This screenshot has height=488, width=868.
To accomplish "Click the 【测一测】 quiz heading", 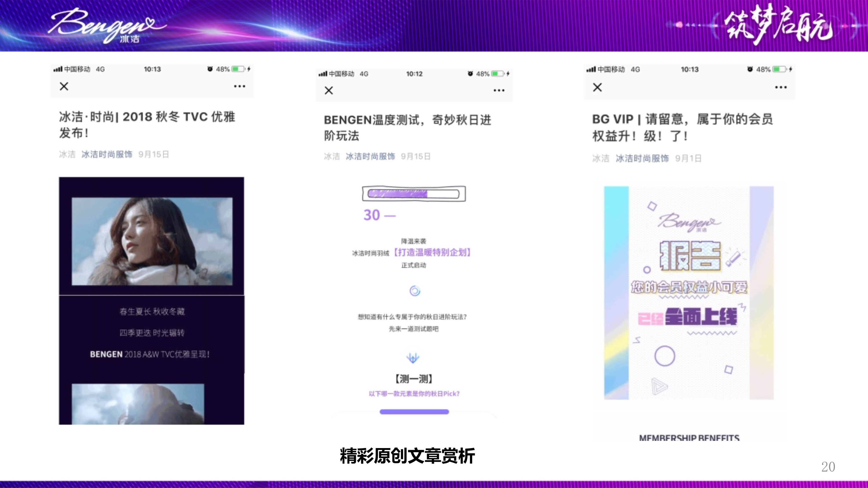I will tap(413, 379).
